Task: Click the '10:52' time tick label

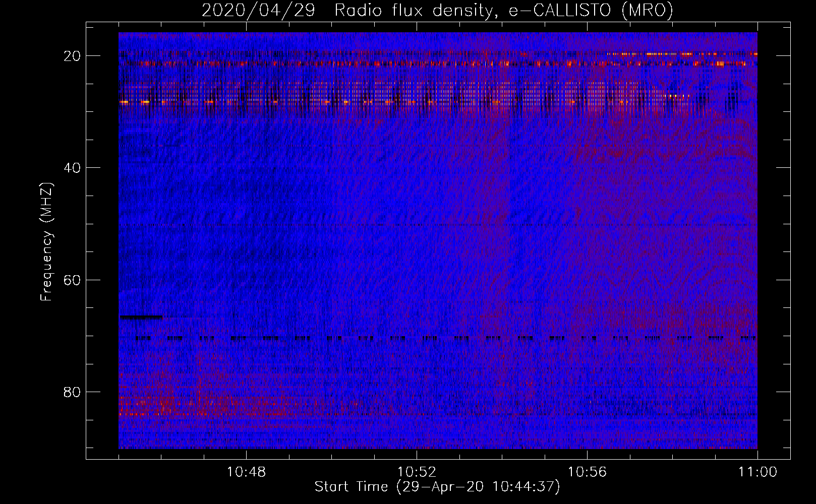Action: pyautogui.click(x=417, y=472)
